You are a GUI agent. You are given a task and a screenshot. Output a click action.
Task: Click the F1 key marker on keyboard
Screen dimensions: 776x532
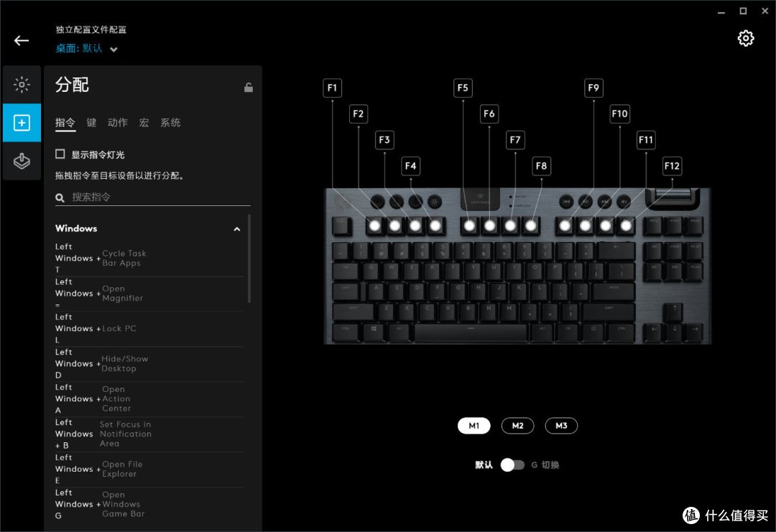374,226
